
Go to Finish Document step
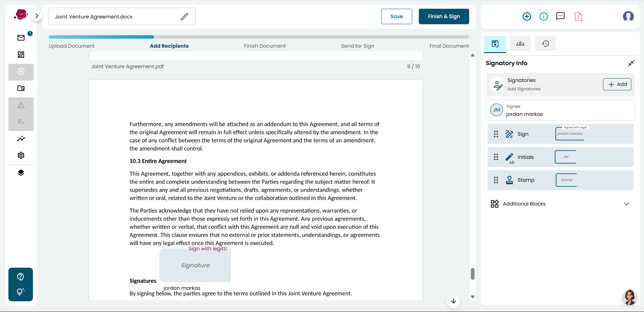(265, 46)
